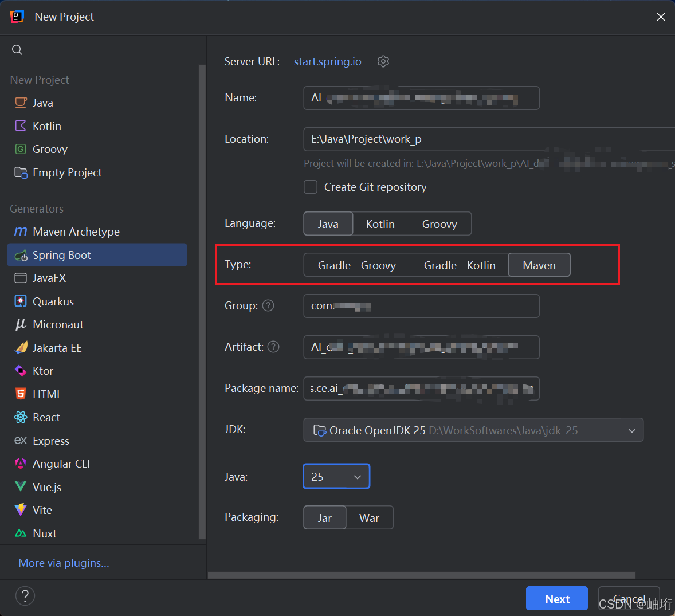The height and width of the screenshot is (616, 675).
Task: Choose Micronaut generator icon
Action: [21, 324]
